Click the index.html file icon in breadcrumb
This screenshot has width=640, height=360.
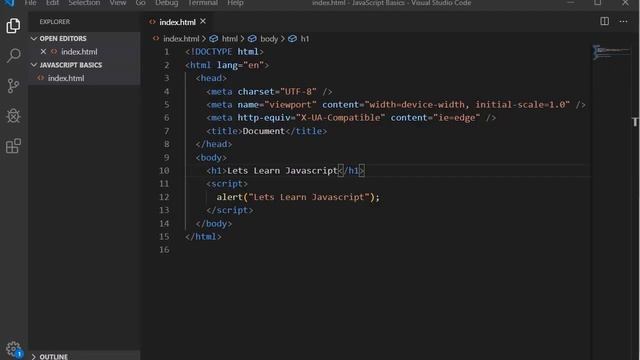(x=156, y=38)
